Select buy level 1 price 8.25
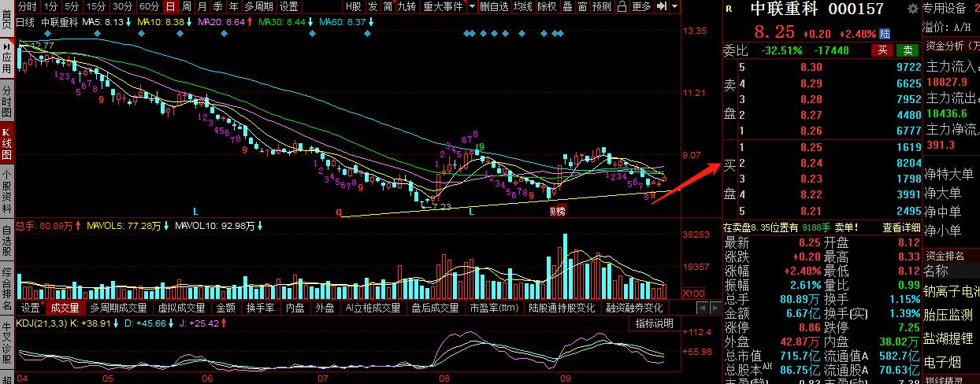 coord(811,147)
